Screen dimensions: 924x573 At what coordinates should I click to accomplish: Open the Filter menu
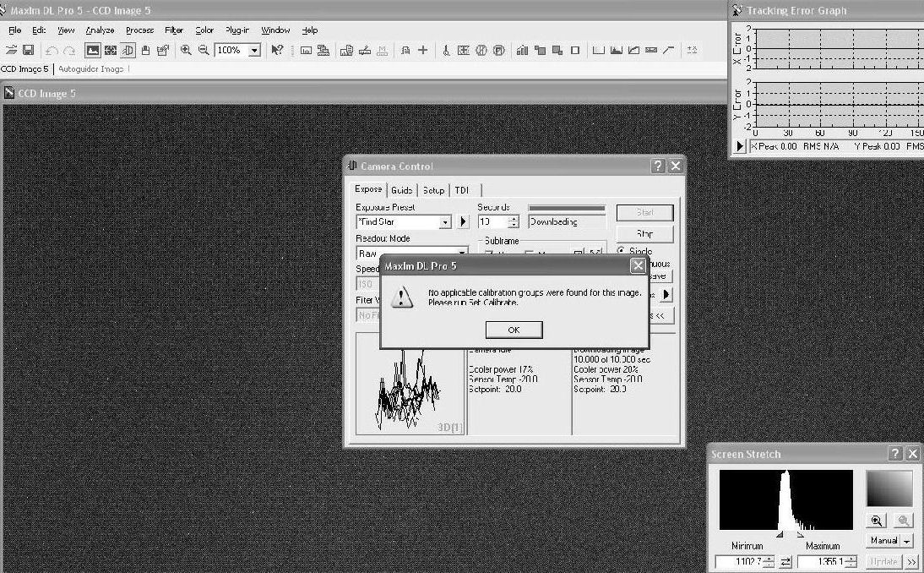click(174, 30)
